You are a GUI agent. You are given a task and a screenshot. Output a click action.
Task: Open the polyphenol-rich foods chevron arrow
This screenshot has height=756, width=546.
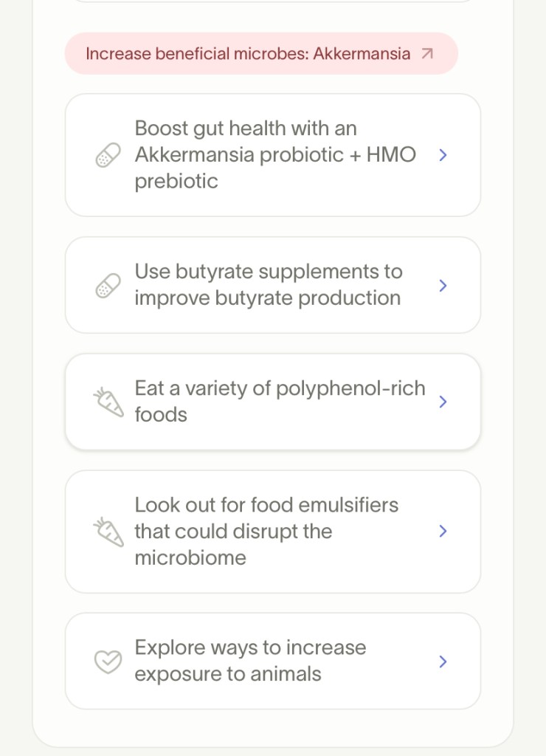click(443, 402)
